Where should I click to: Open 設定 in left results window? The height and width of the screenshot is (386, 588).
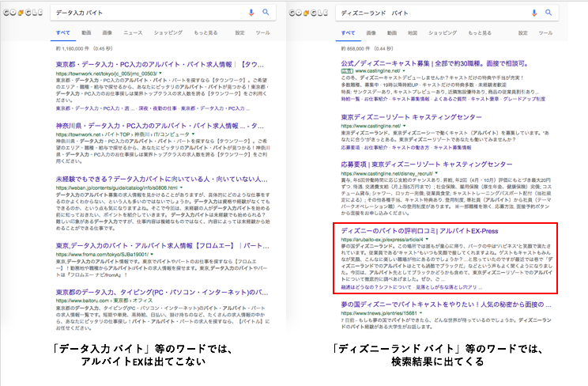[240, 32]
